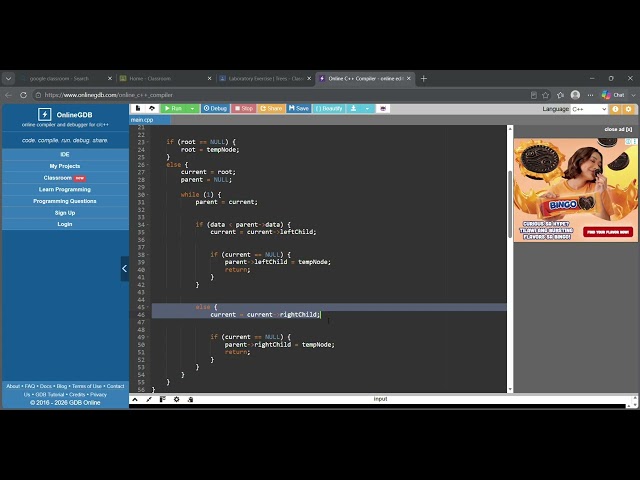Viewport: 640px width, 480px height.
Task: Open the Privacy footer link
Action: [98, 395]
